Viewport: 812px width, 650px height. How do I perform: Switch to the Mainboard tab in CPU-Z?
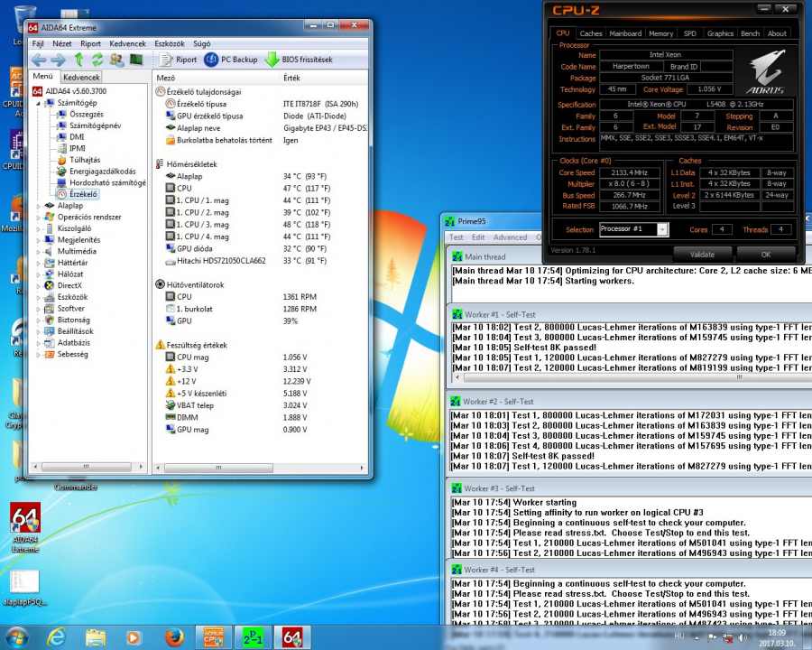(x=625, y=33)
